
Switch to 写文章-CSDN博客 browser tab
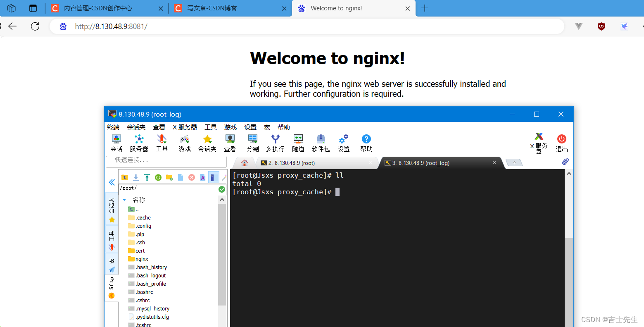231,8
